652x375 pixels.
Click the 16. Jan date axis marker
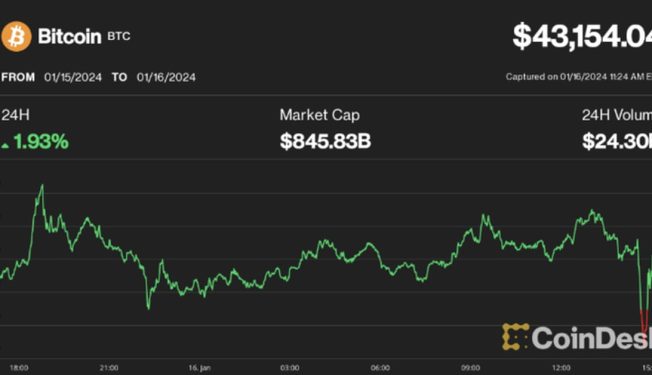(x=200, y=368)
